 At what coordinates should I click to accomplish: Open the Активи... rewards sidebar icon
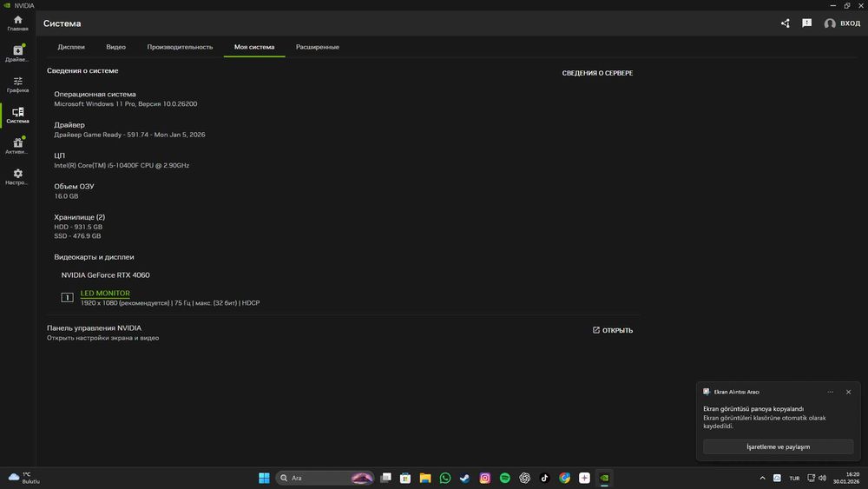(x=17, y=146)
